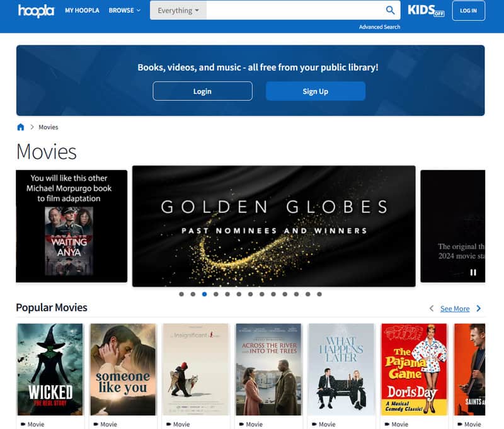Open the Everything search filter dropdown
The height and width of the screenshot is (429, 504).
[178, 11]
